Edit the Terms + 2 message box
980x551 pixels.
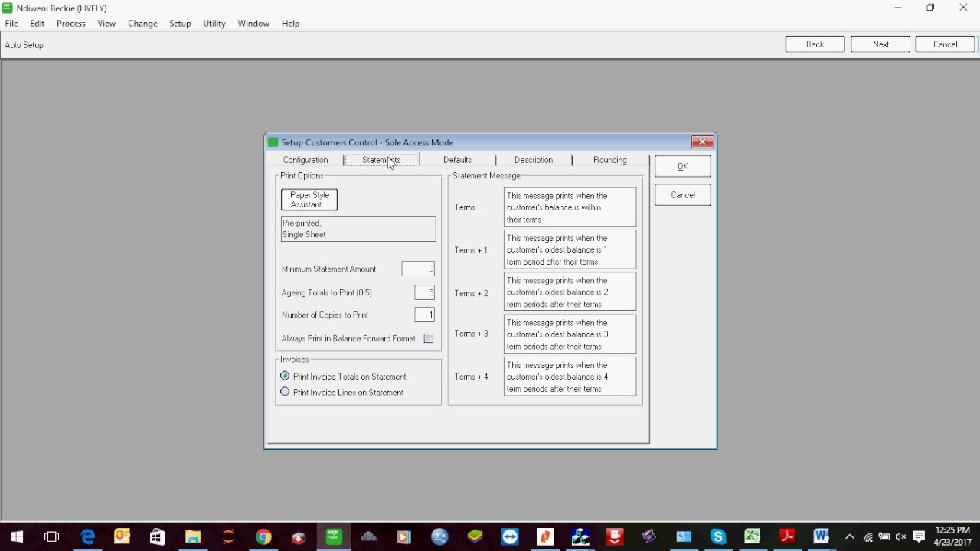click(x=570, y=292)
